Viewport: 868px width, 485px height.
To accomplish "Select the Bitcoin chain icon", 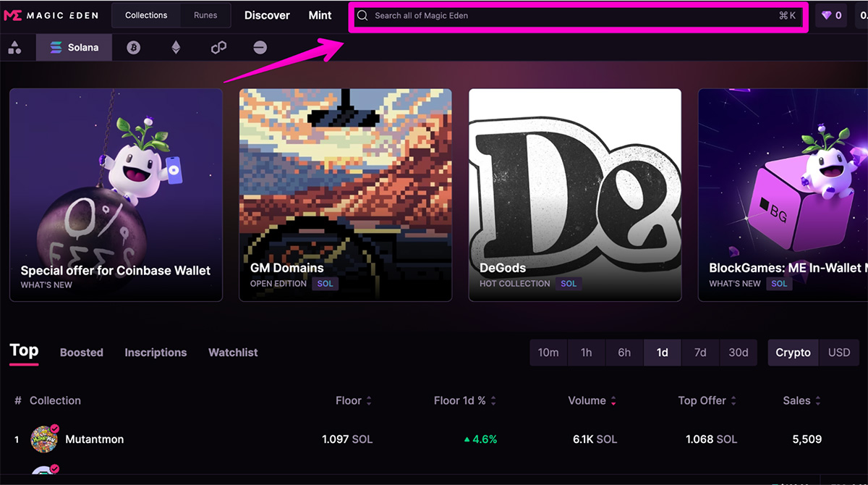I will (x=133, y=48).
